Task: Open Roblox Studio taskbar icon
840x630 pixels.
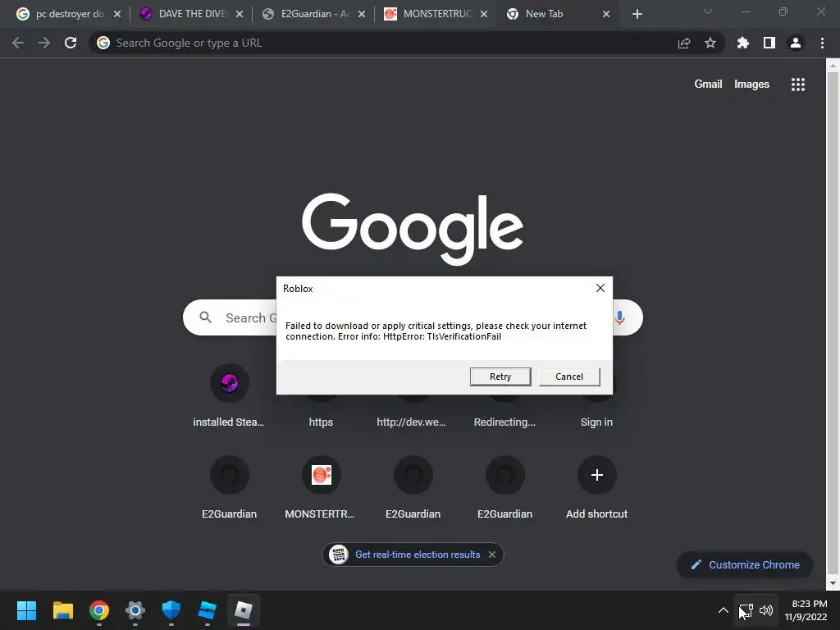Action: [x=207, y=610]
